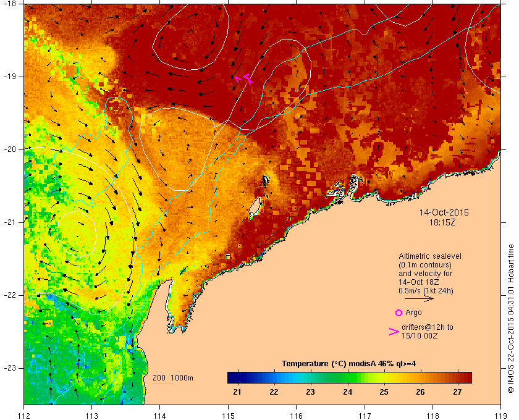Click the latitude axis label -23
The width and height of the screenshot is (519, 420).
(10, 367)
